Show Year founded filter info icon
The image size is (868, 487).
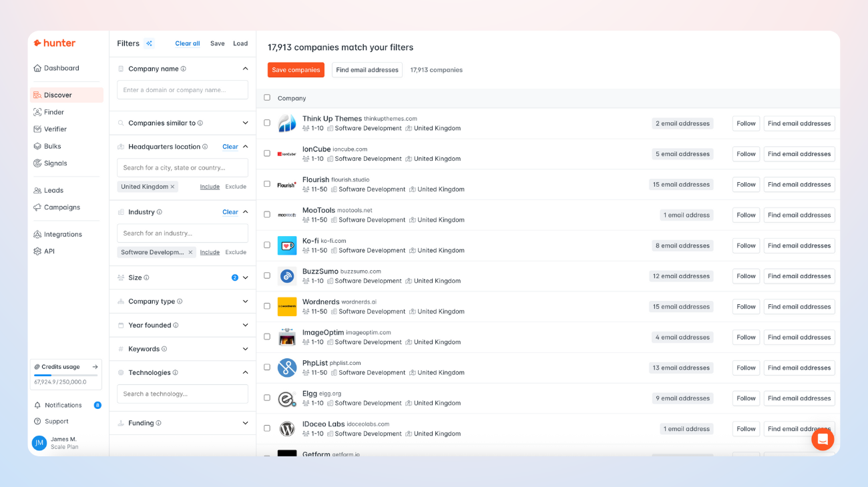(x=176, y=326)
